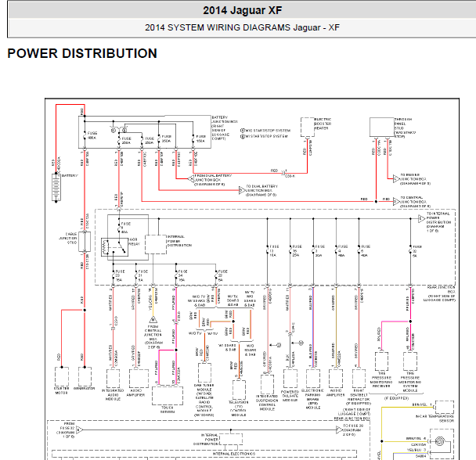Click the 'THROUGH PANEL STUD' label

click(x=403, y=124)
